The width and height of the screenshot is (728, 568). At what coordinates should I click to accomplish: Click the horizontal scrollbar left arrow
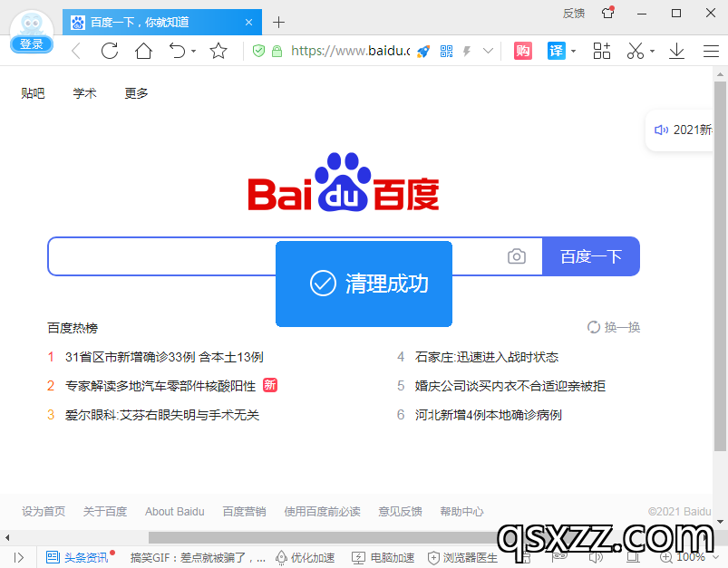point(7,538)
